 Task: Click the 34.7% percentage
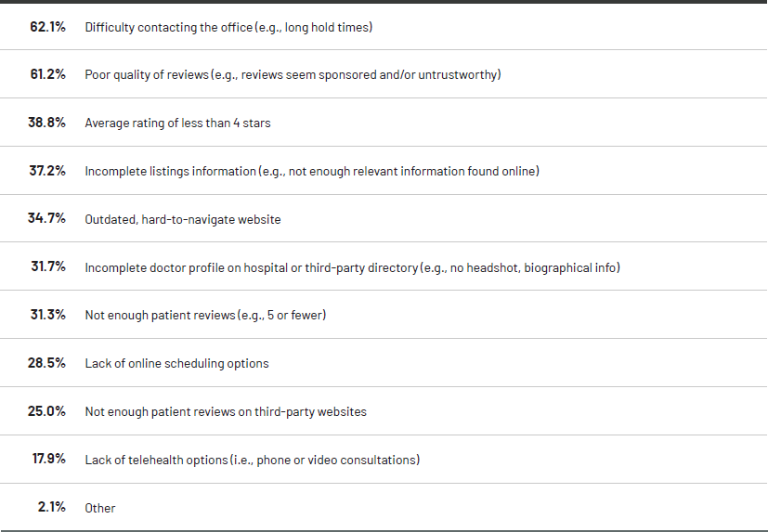pyautogui.click(x=47, y=219)
